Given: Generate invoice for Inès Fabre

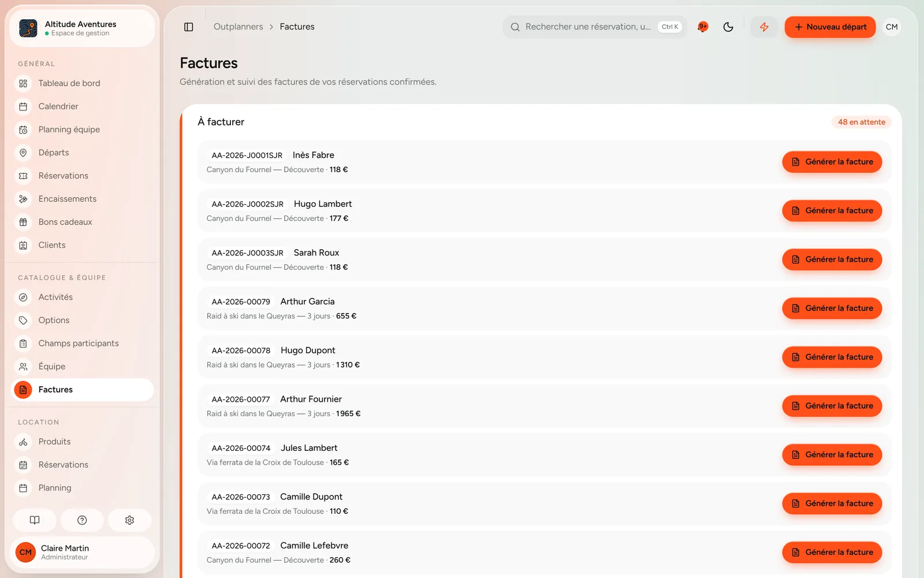Looking at the screenshot, I should pos(832,162).
